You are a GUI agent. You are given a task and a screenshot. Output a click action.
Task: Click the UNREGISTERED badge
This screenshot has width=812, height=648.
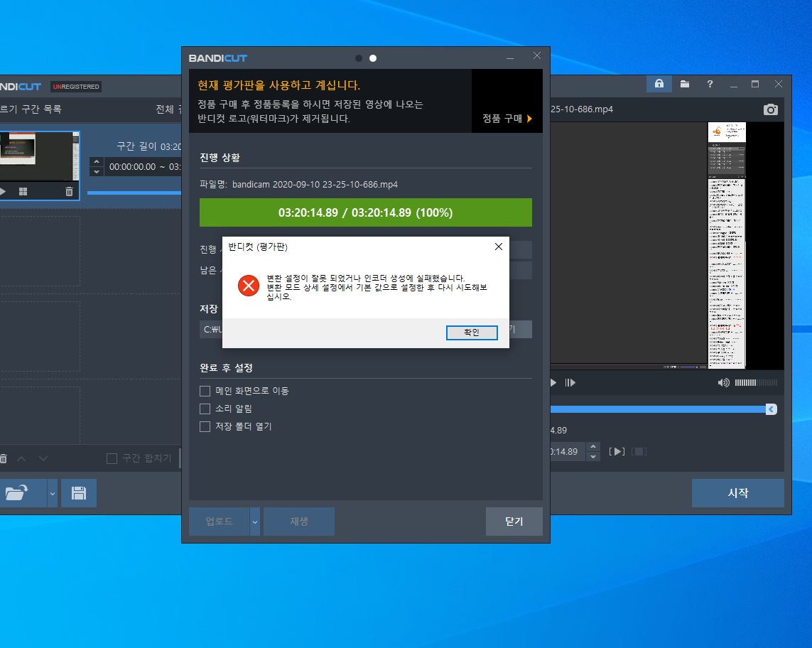click(x=76, y=87)
